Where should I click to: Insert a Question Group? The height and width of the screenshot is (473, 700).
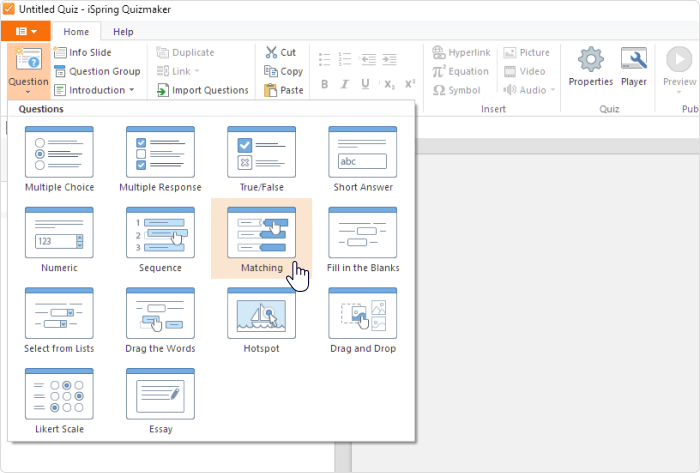pyautogui.click(x=97, y=71)
